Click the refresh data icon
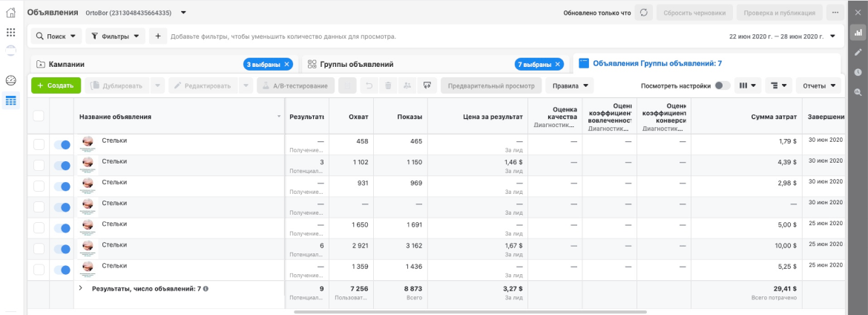 644,13
